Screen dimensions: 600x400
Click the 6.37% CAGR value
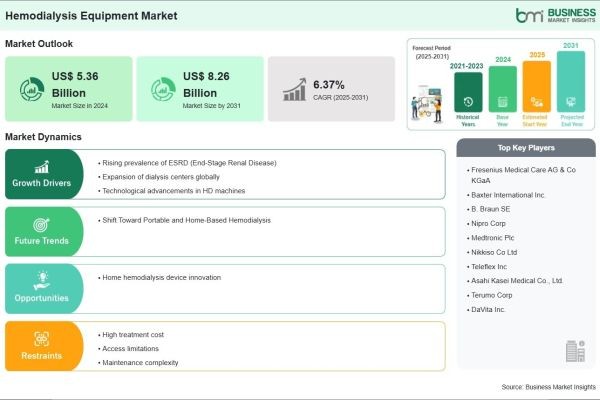point(329,85)
